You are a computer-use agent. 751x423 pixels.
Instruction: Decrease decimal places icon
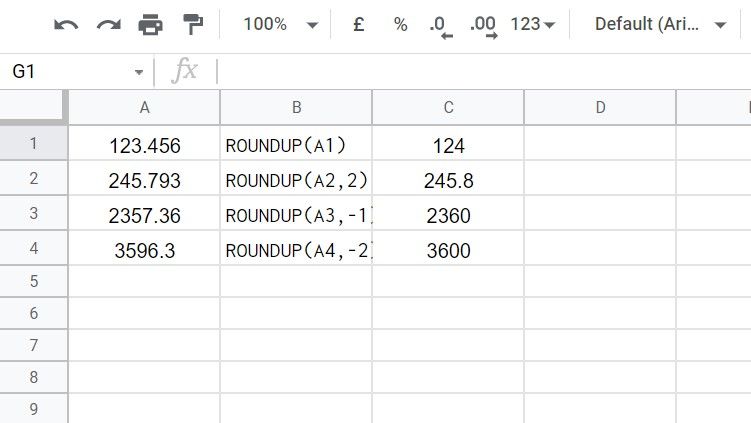[440, 26]
